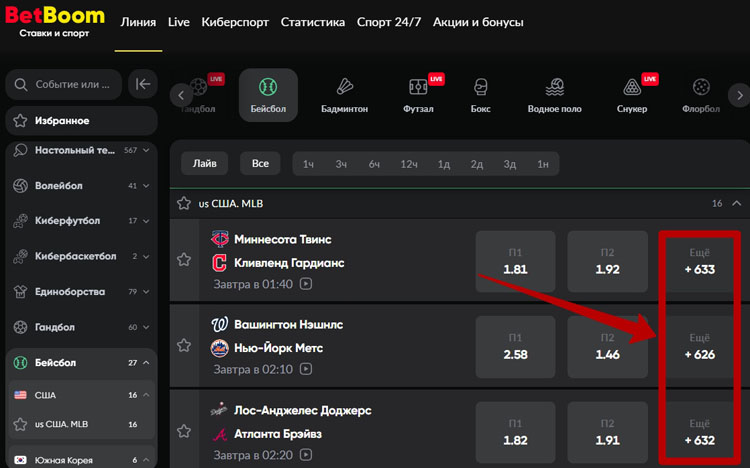This screenshot has height=468, width=750.
Task: Go to the Киберспорт section
Action: (235, 22)
